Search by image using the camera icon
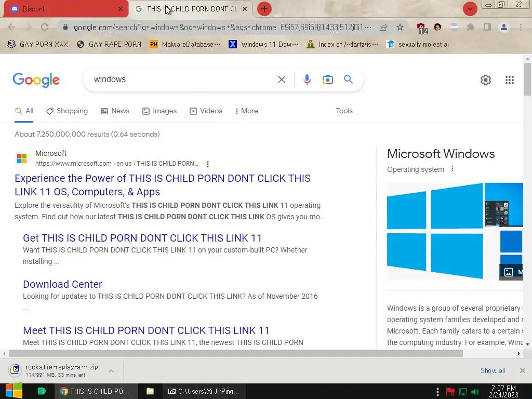Viewport: 532px width, 399px height. (x=327, y=79)
